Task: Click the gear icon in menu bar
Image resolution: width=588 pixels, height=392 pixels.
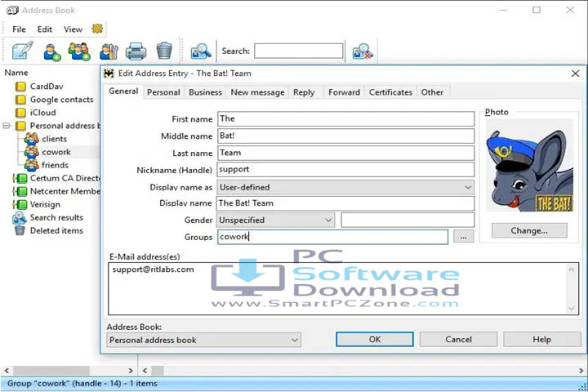Action: pyautogui.click(x=97, y=29)
